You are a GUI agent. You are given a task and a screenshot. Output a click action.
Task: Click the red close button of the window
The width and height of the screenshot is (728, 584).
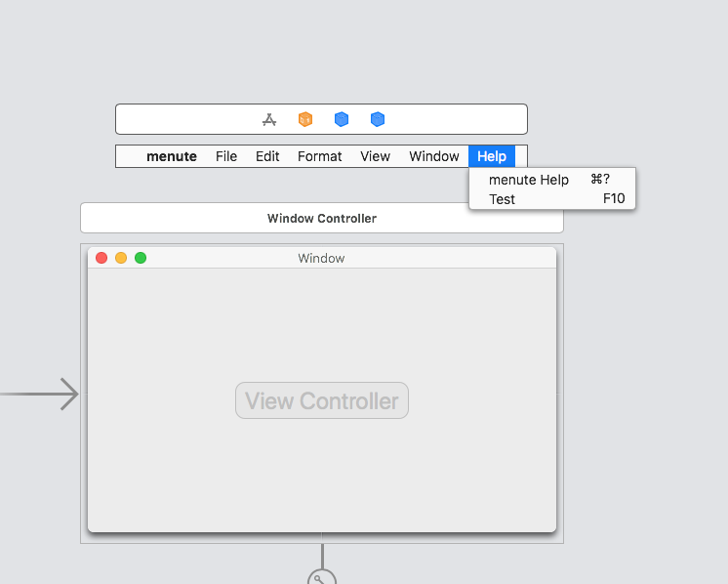[101, 258]
